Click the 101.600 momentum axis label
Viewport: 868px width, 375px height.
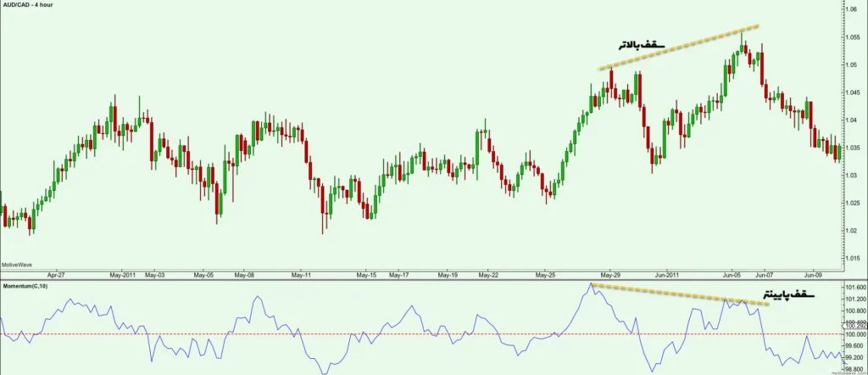coord(854,289)
